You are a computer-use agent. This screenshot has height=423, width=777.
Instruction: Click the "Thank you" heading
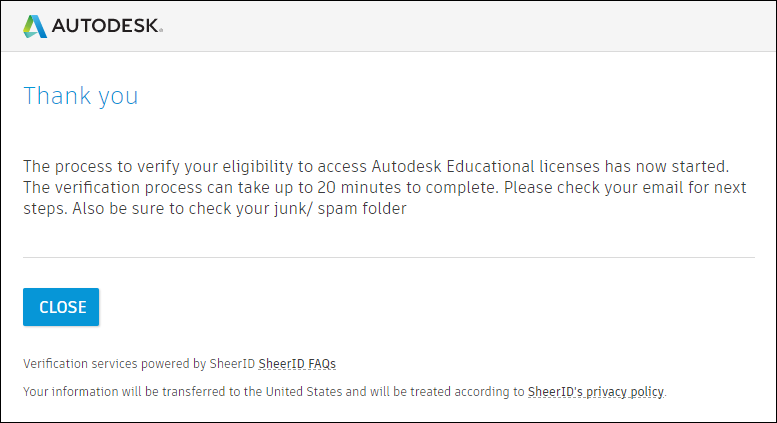click(81, 96)
